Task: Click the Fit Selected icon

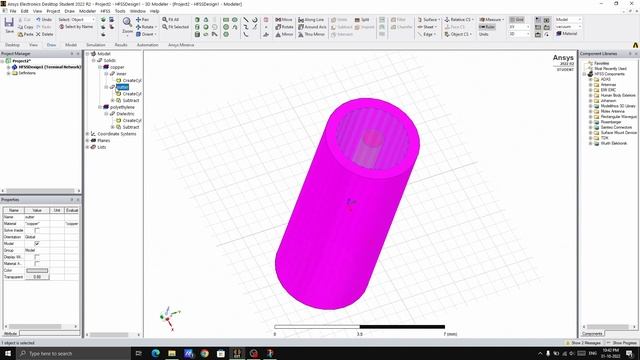Action: click(176, 27)
